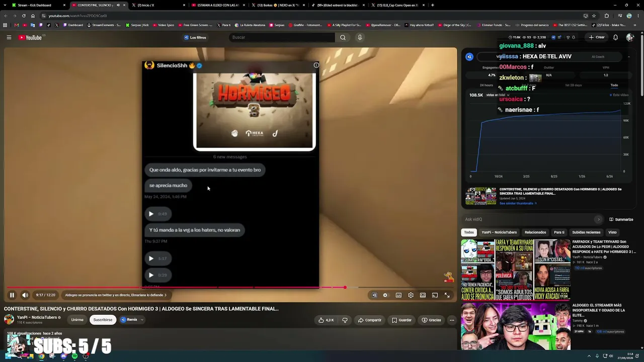Image resolution: width=644 pixels, height=362 pixels.
Task: Share the video with Compartir
Action: [x=370, y=320]
